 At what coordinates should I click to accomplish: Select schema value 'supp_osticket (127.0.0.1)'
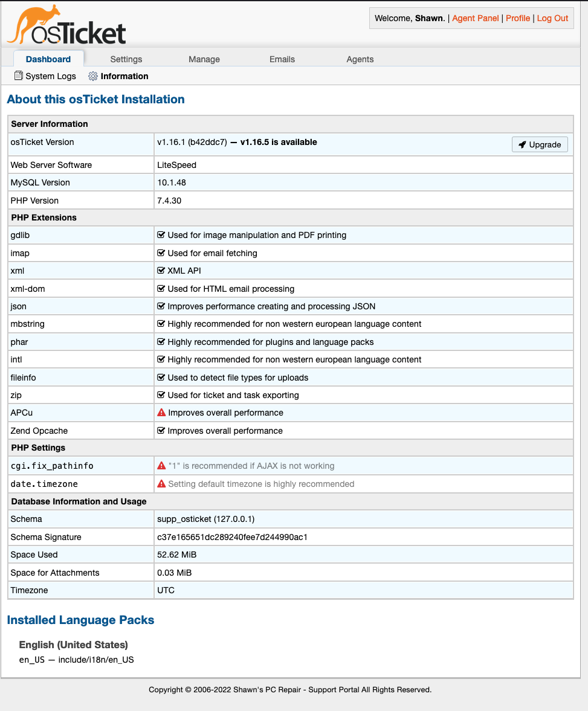[x=206, y=519]
